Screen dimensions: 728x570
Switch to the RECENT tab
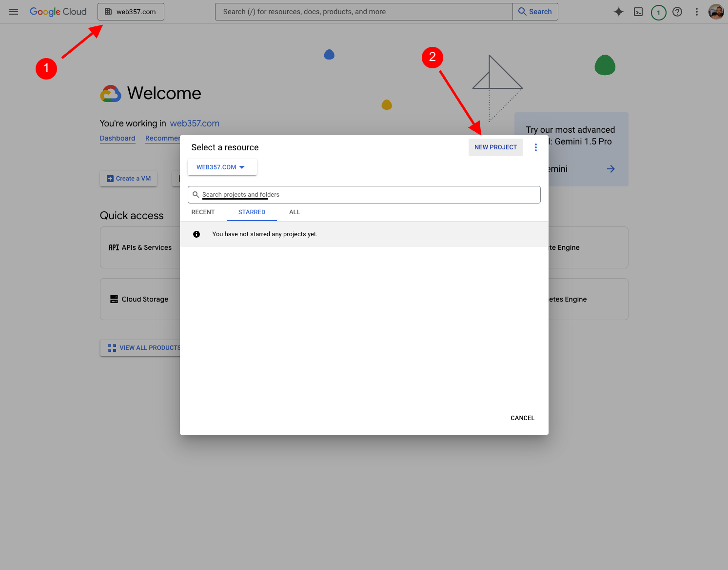pyautogui.click(x=203, y=212)
